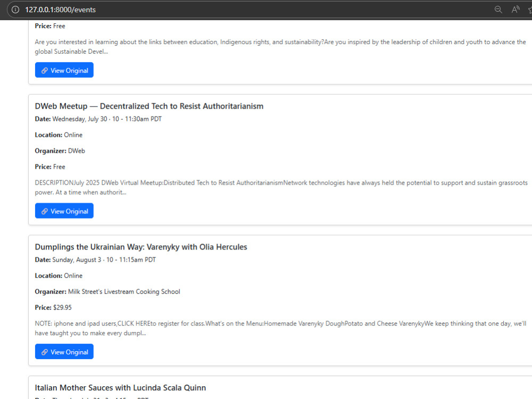
Task: Click the Dumplings the Ukrainian Way title
Action: click(x=141, y=247)
